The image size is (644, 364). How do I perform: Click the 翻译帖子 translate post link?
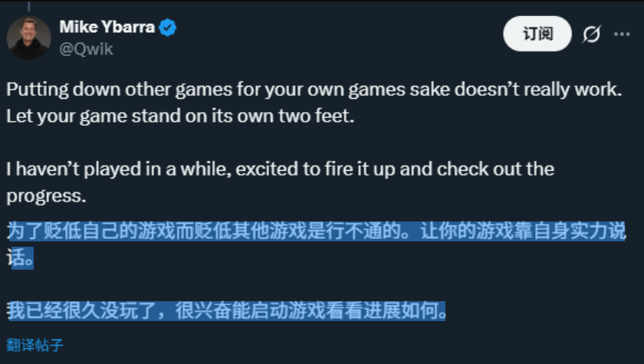pyautogui.click(x=34, y=345)
